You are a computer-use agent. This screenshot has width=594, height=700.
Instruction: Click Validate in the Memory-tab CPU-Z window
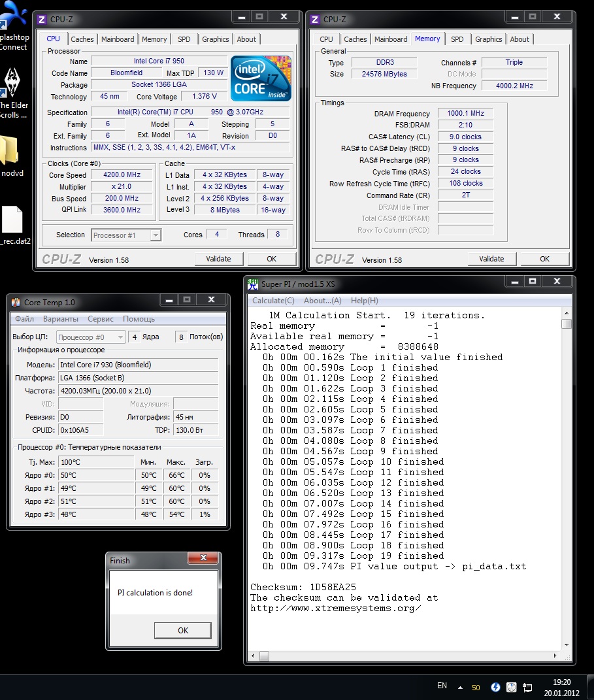(491, 259)
